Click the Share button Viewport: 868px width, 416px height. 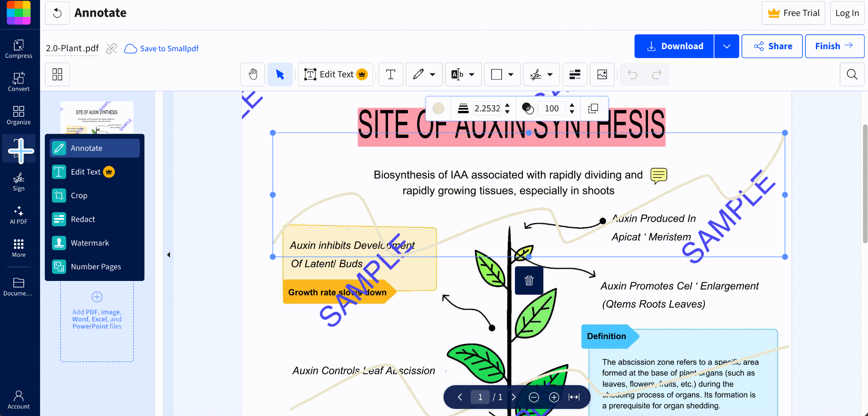pyautogui.click(x=772, y=46)
